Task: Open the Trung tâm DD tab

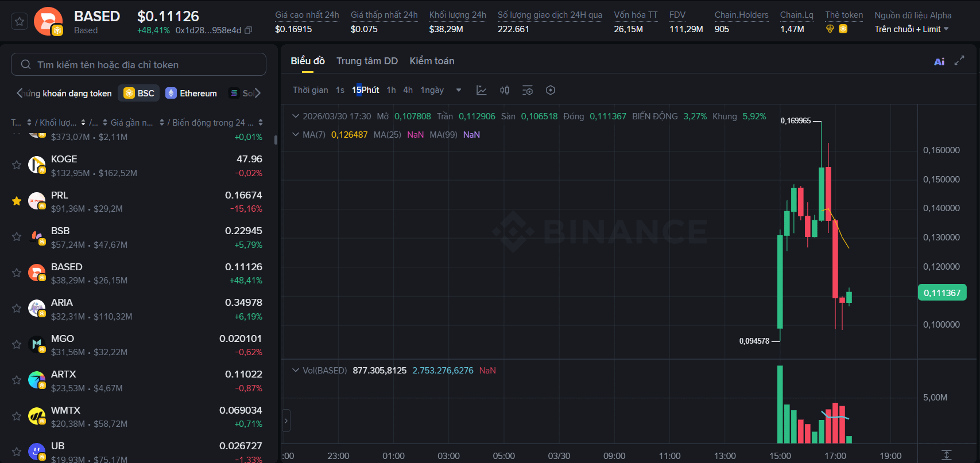Action: point(367,61)
